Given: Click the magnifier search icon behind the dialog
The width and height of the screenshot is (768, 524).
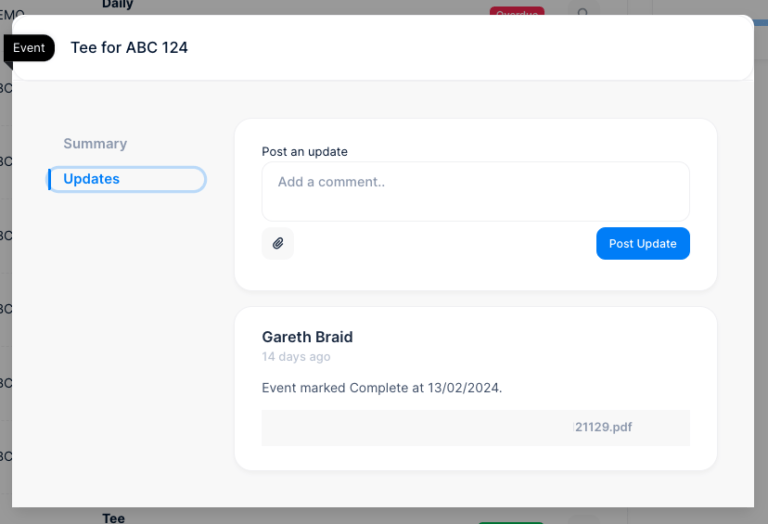Looking at the screenshot, I should pyautogui.click(x=583, y=10).
